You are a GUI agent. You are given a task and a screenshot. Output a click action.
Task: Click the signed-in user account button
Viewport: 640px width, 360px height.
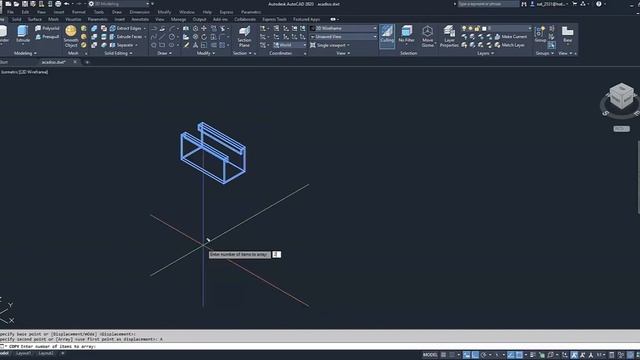[550, 4]
